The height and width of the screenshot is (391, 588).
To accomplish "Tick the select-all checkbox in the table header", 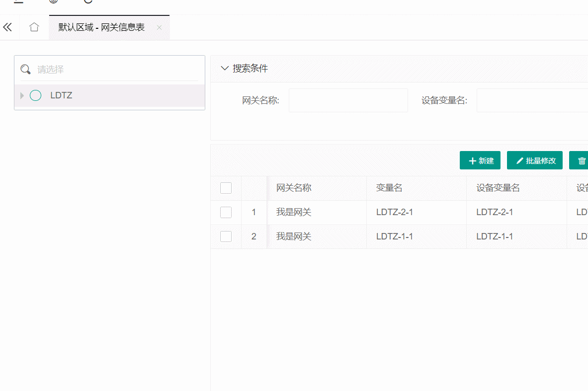I will pyautogui.click(x=226, y=188).
